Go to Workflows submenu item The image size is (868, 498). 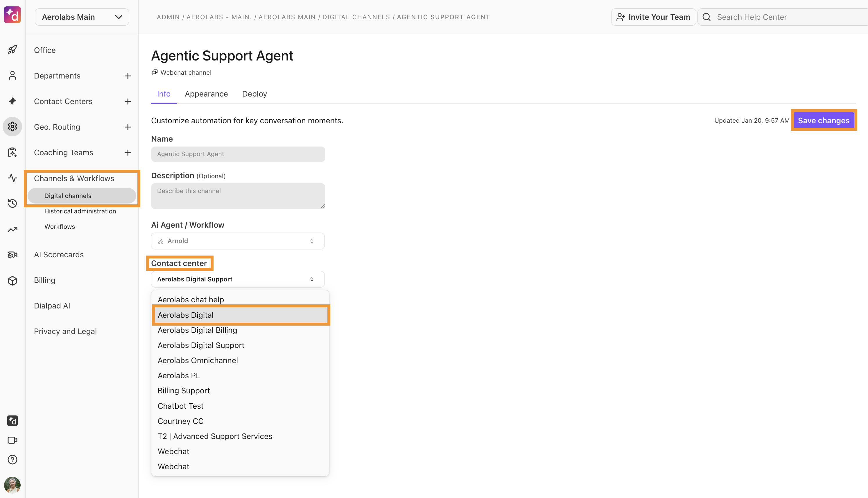point(60,227)
